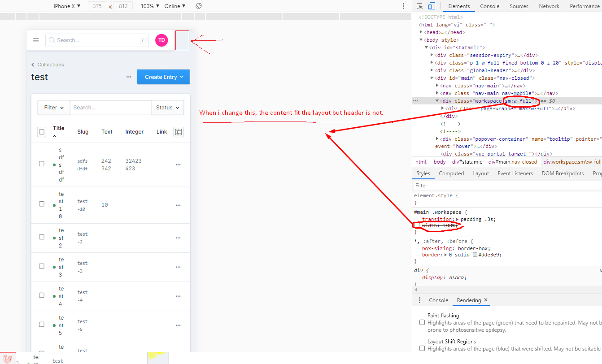Go back to Collections link
This screenshot has width=602, height=364.
pyautogui.click(x=48, y=65)
